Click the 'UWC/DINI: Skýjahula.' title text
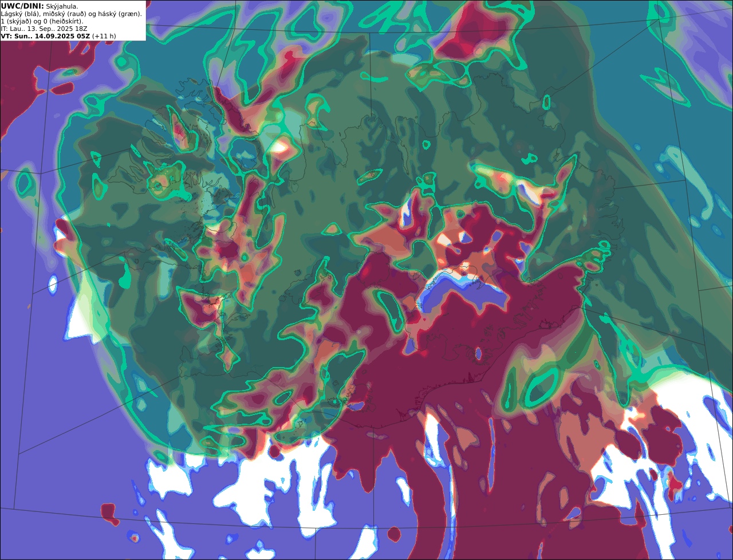Screen dimensions: 733x560 40,6
